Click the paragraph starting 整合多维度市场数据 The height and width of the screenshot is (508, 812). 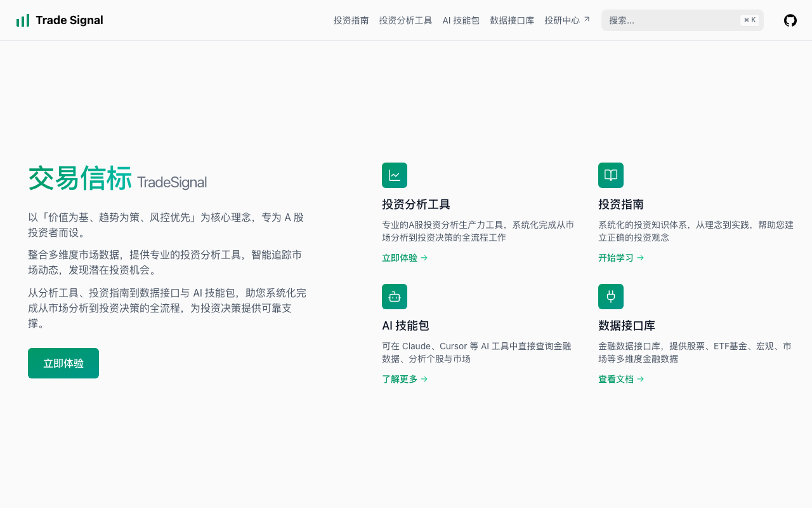165,262
